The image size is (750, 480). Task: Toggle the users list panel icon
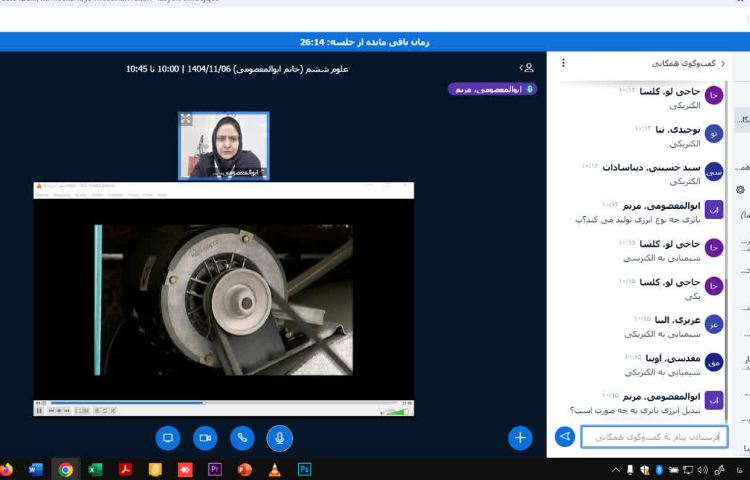(527, 68)
